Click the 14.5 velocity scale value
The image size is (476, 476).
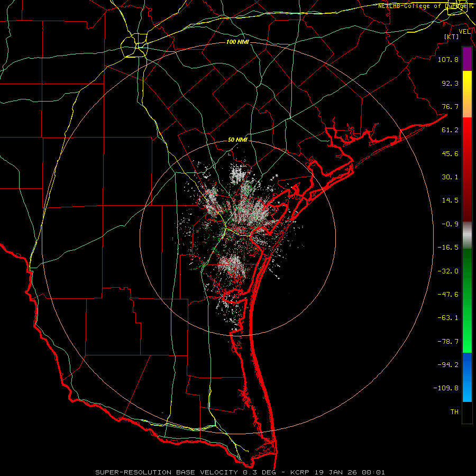[x=450, y=200]
